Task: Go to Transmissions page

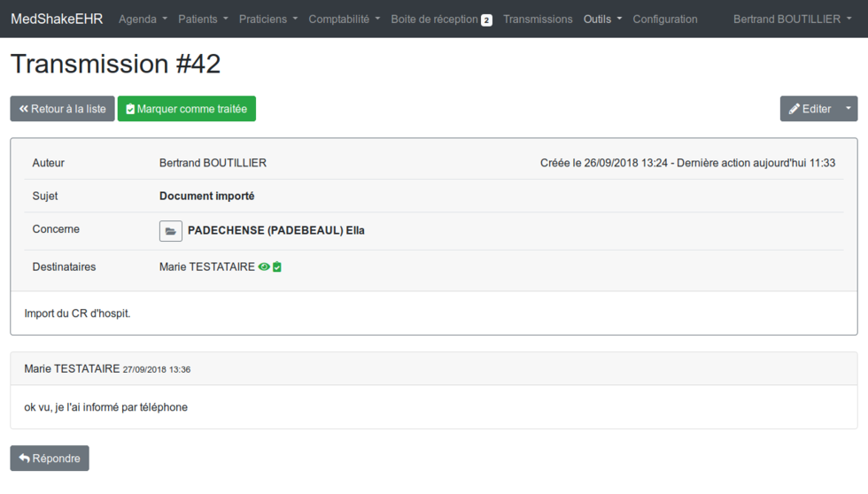Action: pyautogui.click(x=538, y=19)
